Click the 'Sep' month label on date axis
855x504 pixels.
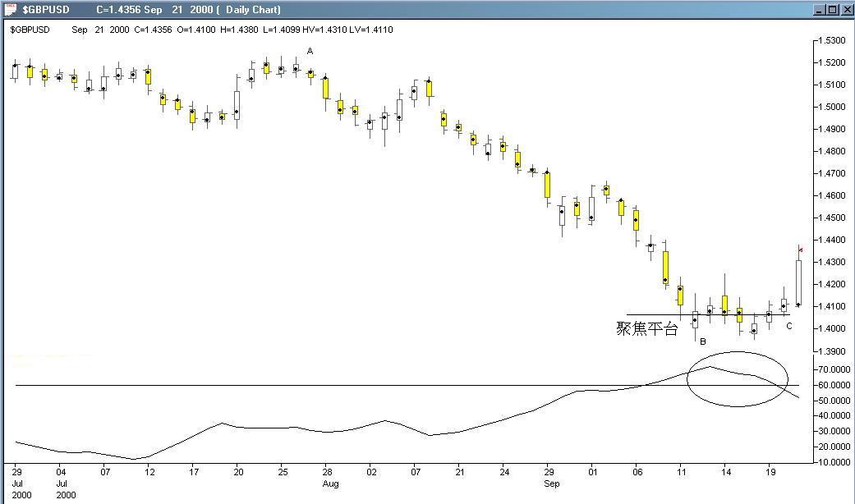[551, 484]
